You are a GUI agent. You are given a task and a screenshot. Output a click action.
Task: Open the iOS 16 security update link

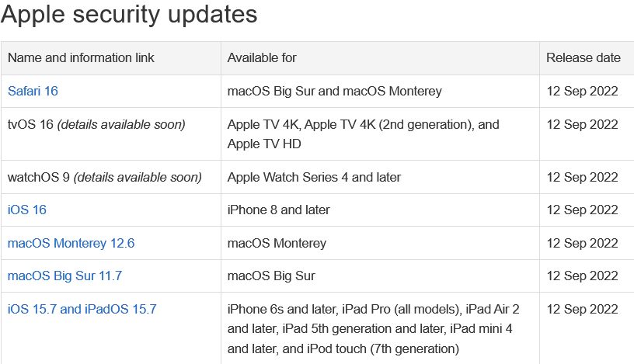[27, 210]
